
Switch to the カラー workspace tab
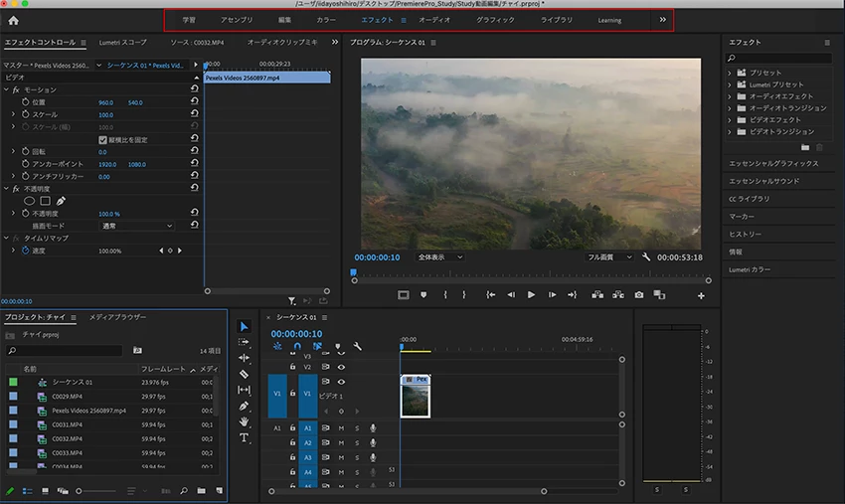click(326, 20)
